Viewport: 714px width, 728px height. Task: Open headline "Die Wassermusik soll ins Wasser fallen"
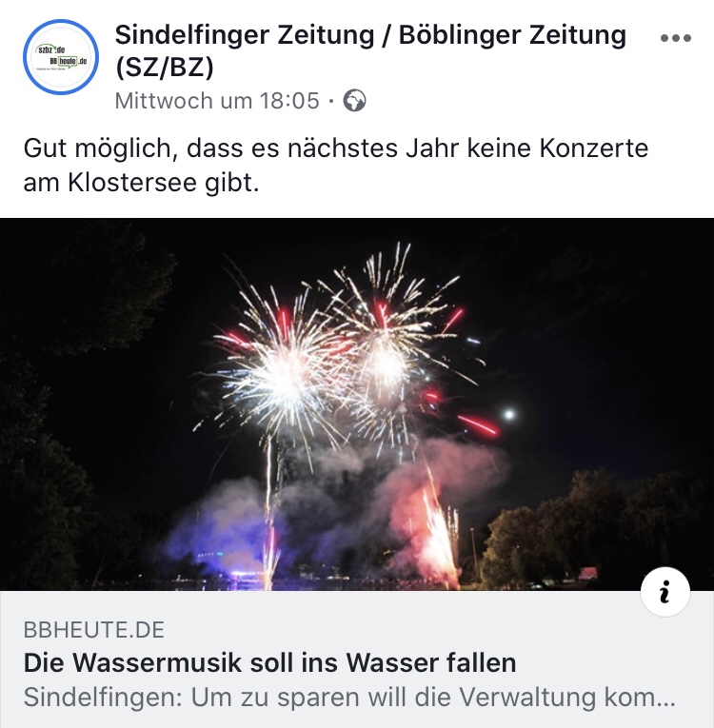[270, 662]
